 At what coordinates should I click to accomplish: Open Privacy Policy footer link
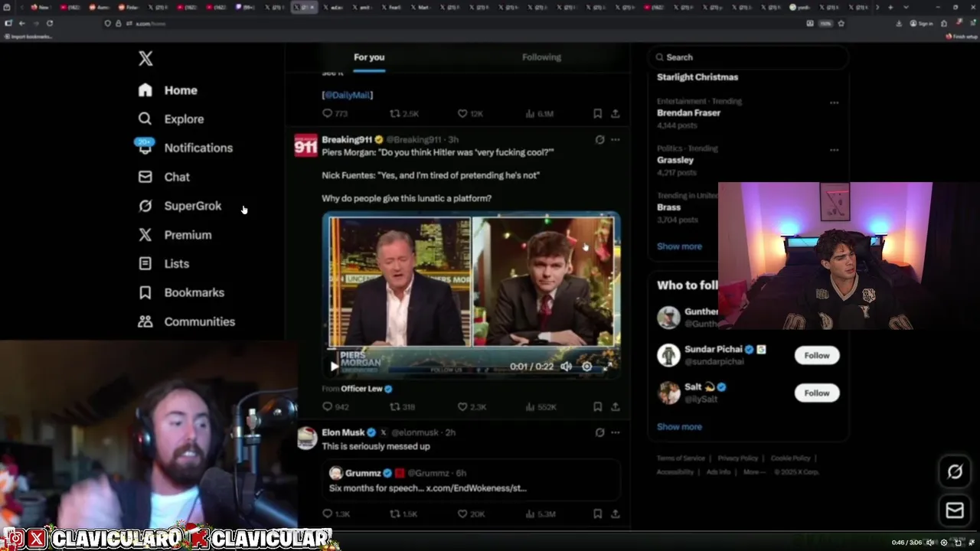tap(738, 458)
